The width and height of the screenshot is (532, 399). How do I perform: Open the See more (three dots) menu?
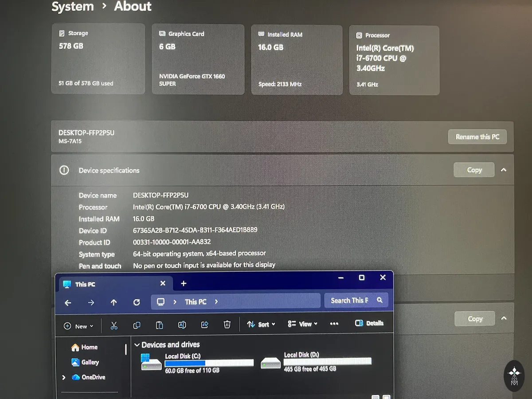[334, 324]
